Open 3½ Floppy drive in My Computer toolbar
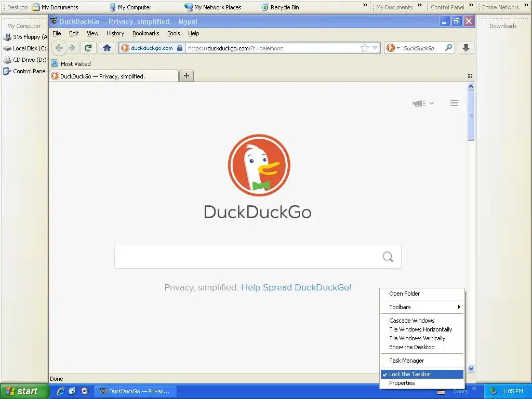The image size is (532, 399). 26,37
